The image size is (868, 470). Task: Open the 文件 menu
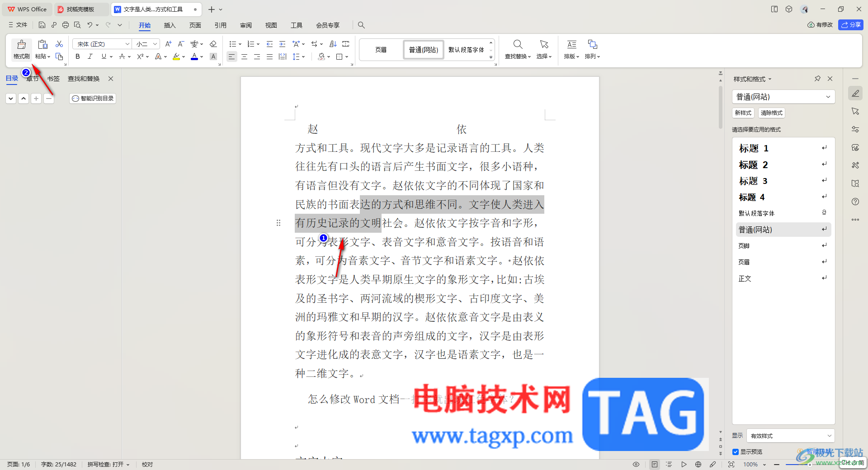tap(18, 25)
